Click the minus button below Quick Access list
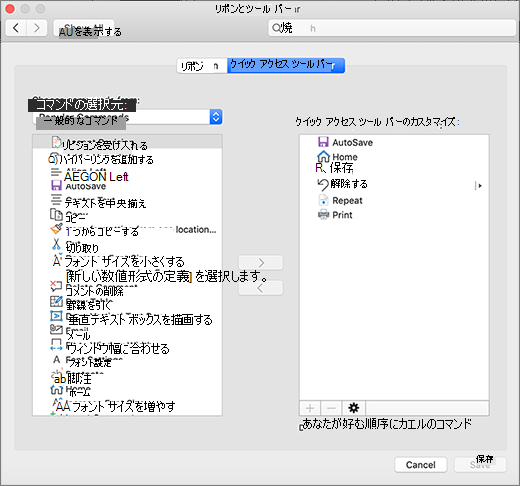This screenshot has height=486, width=520. click(x=331, y=408)
